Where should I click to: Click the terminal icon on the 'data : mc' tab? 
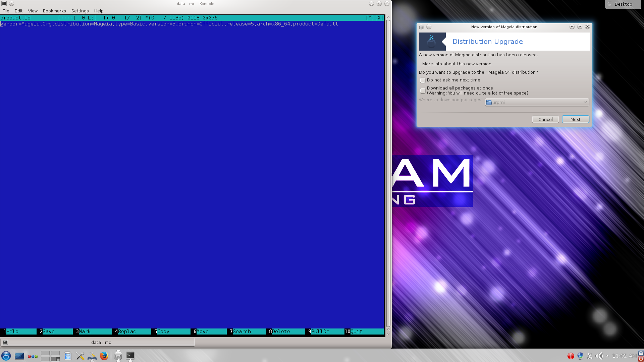(5, 342)
